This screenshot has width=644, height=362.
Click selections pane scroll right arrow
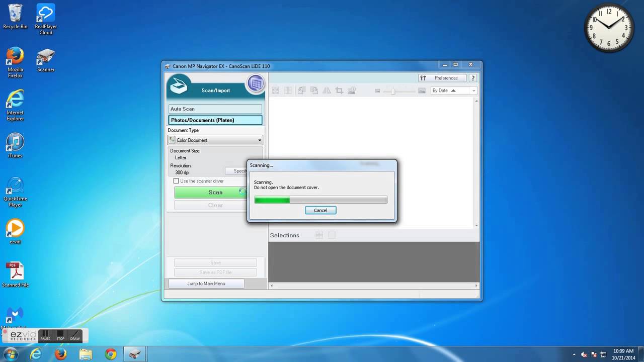coord(476,286)
